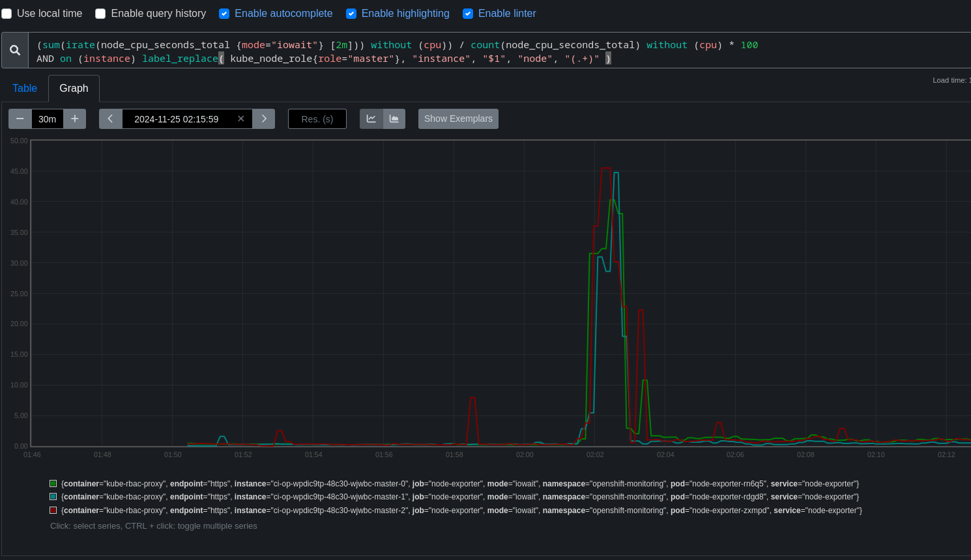Select the Graph tab
The height and width of the screenshot is (560, 971).
click(x=74, y=89)
